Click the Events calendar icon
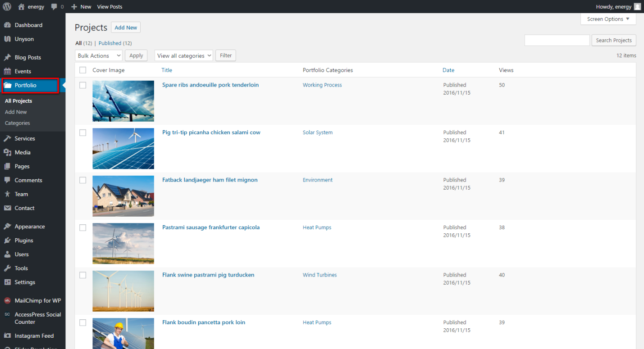 click(x=7, y=71)
